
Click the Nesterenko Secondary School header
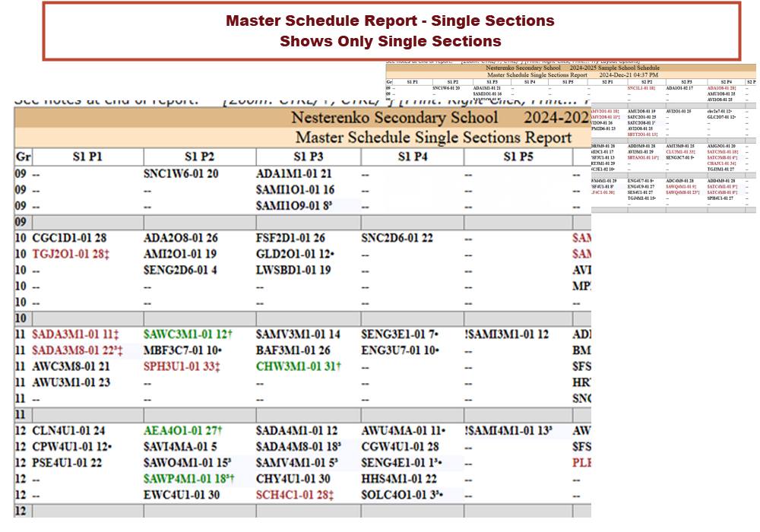tap(394, 118)
